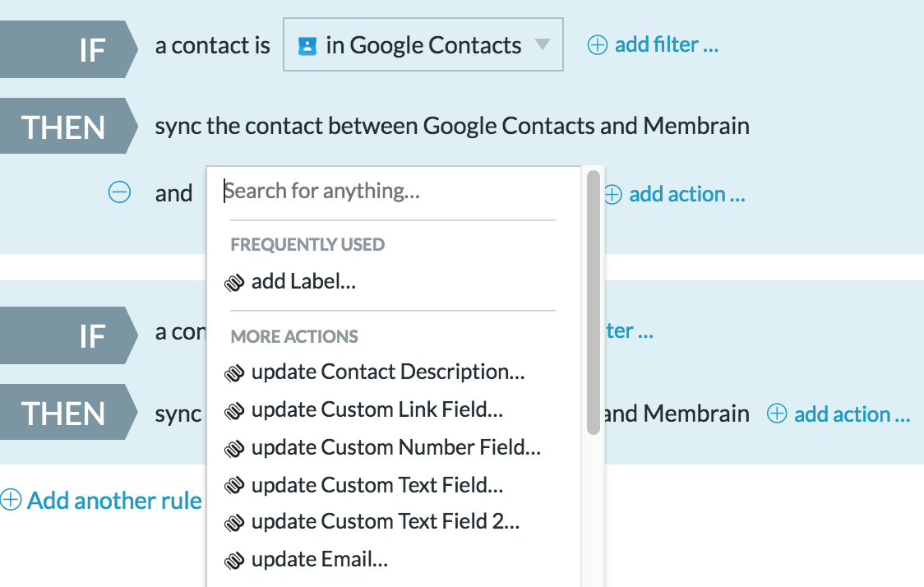Click 'add action ...' in the second rule
924x587 pixels.
pos(852,414)
